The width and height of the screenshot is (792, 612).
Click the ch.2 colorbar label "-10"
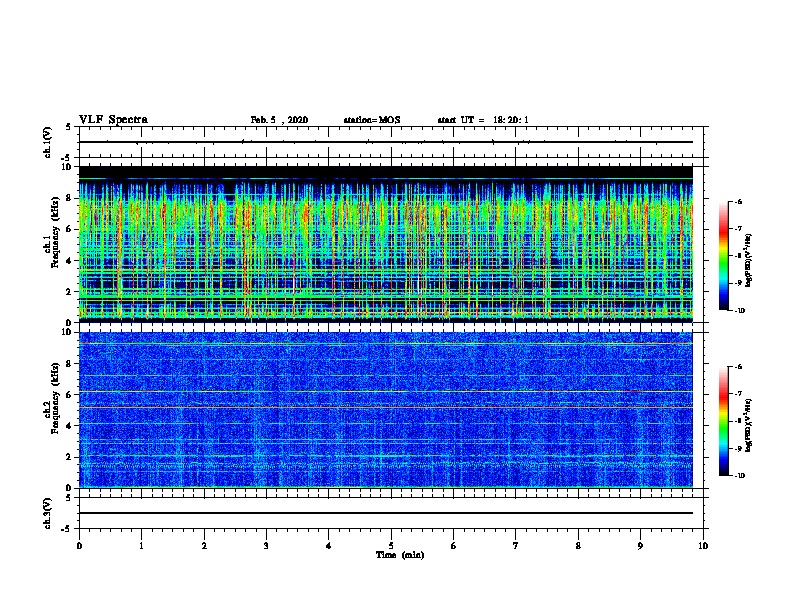(738, 476)
